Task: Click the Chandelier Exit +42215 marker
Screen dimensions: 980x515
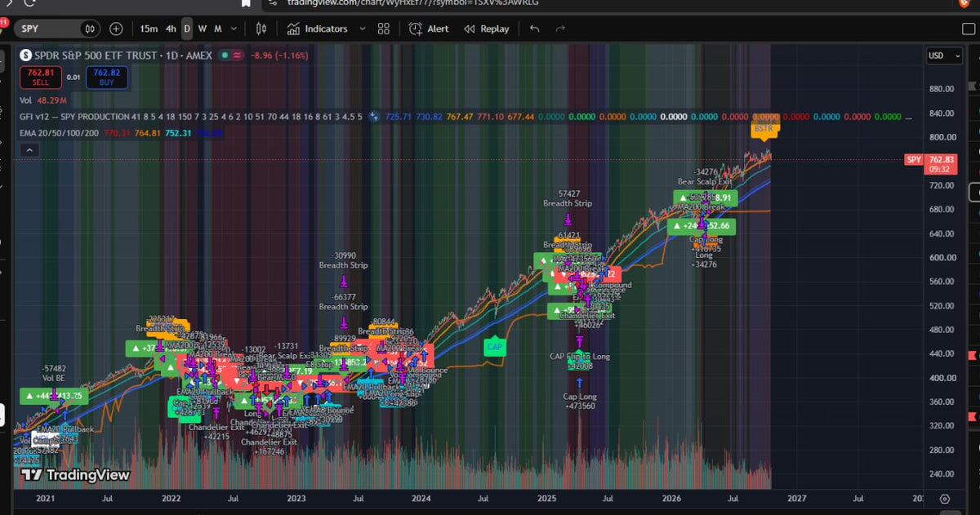Action: coord(216,431)
